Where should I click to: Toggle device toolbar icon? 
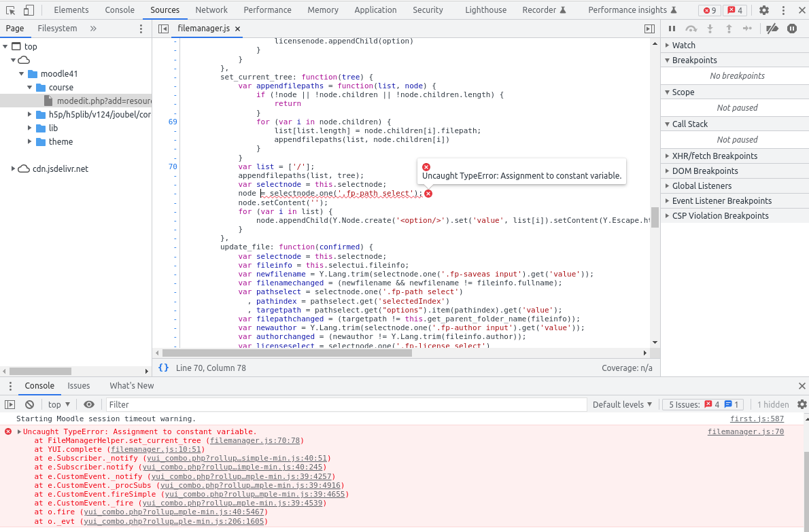pyautogui.click(x=29, y=10)
